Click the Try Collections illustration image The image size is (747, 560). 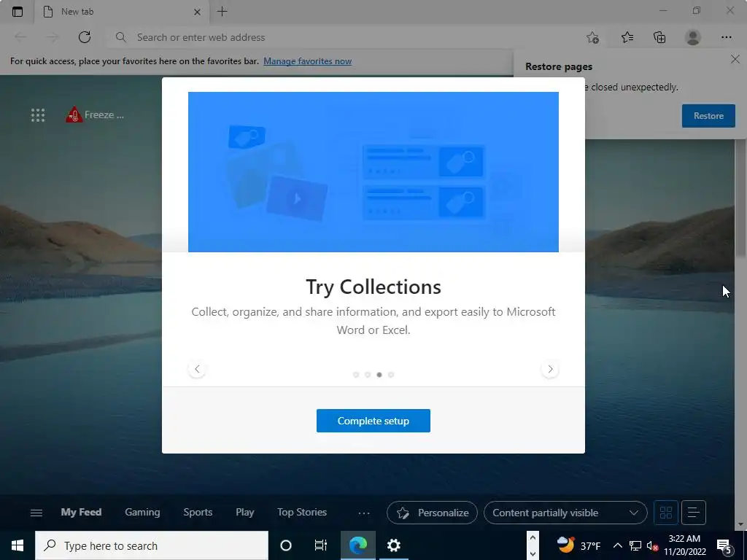point(373,172)
